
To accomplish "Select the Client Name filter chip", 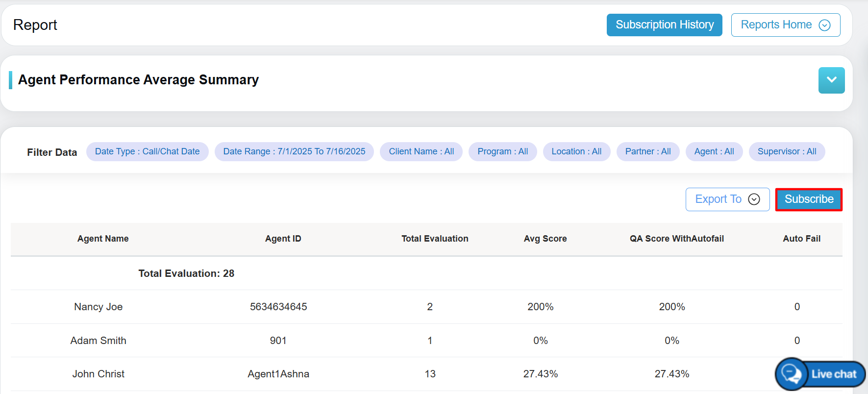I will click(421, 152).
